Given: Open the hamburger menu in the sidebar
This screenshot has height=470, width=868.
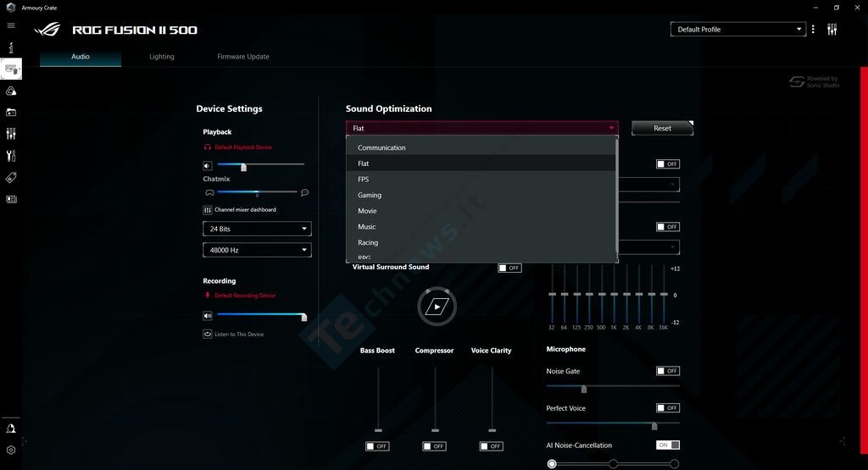Looking at the screenshot, I should pyautogui.click(x=10, y=25).
